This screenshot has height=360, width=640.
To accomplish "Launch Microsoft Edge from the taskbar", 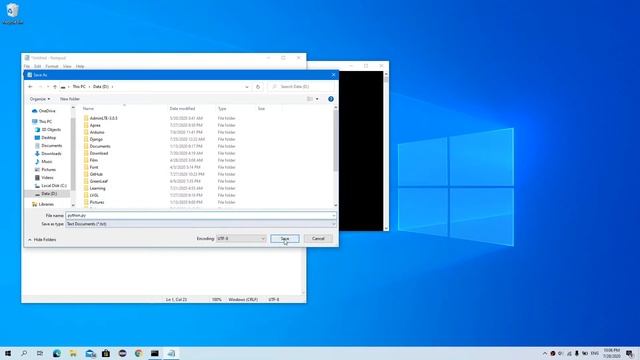I will pyautogui.click(x=57, y=353).
